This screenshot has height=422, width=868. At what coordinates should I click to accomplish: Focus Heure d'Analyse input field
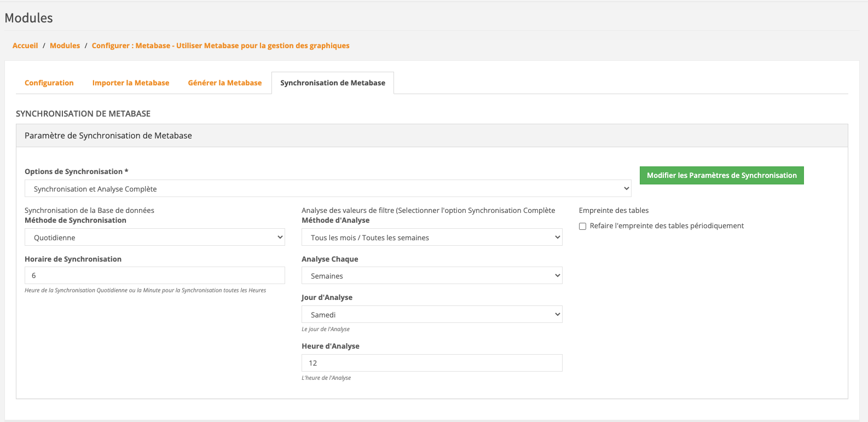[432, 363]
